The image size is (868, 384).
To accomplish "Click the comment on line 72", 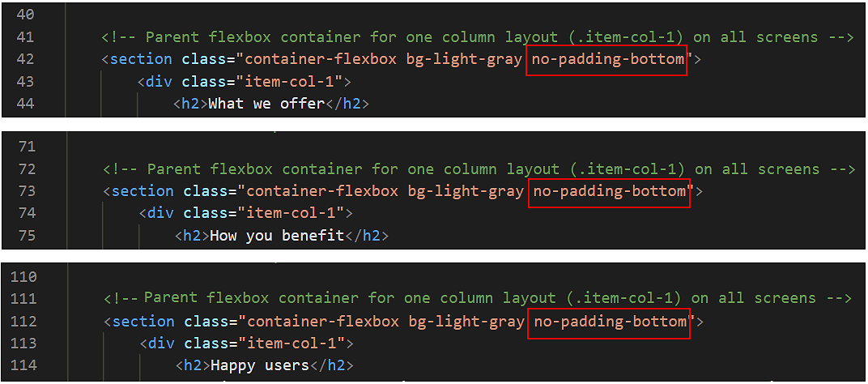I will coord(480,169).
